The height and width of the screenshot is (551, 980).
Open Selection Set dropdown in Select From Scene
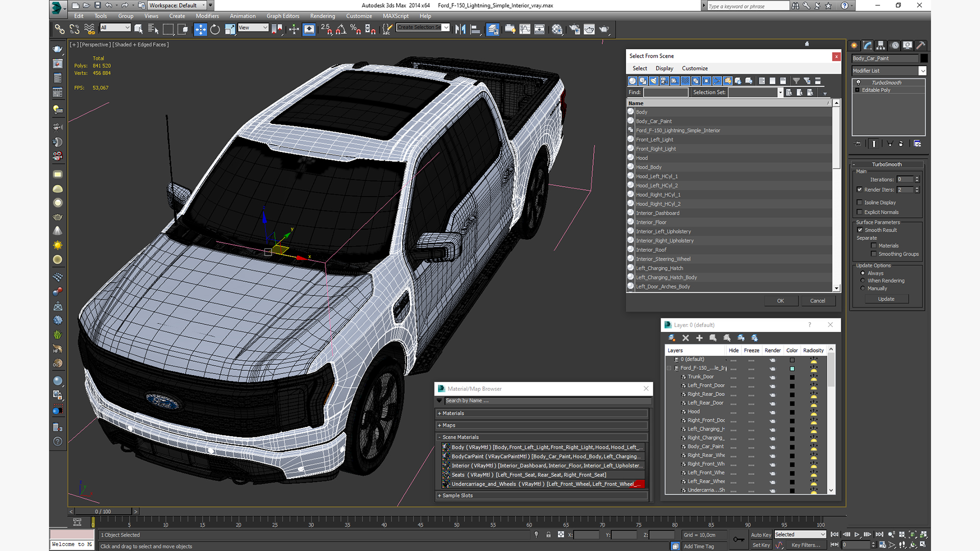tap(780, 92)
